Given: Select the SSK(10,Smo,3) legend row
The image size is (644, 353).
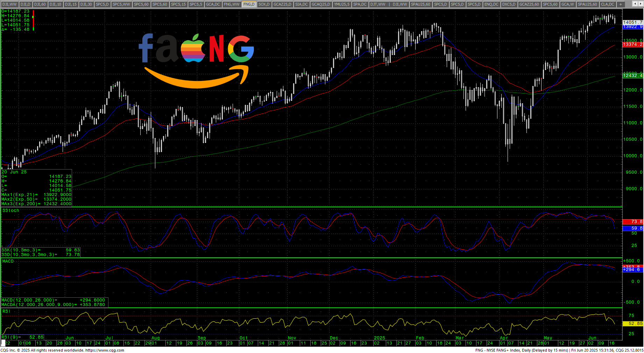Looking at the screenshot, I should pos(41,250).
